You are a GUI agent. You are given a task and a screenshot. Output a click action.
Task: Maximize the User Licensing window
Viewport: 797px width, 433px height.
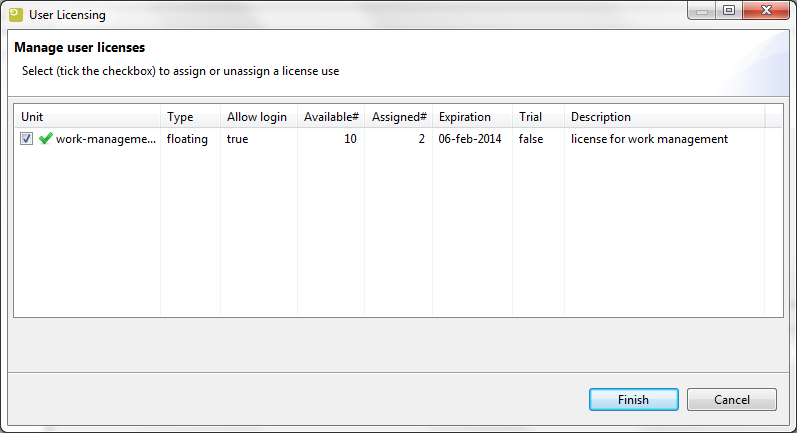[x=728, y=12]
